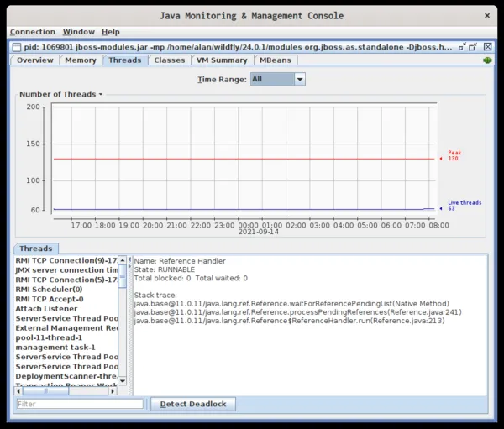Open the Help menu
Image resolution: width=504 pixels, height=429 pixels.
pyautogui.click(x=111, y=32)
